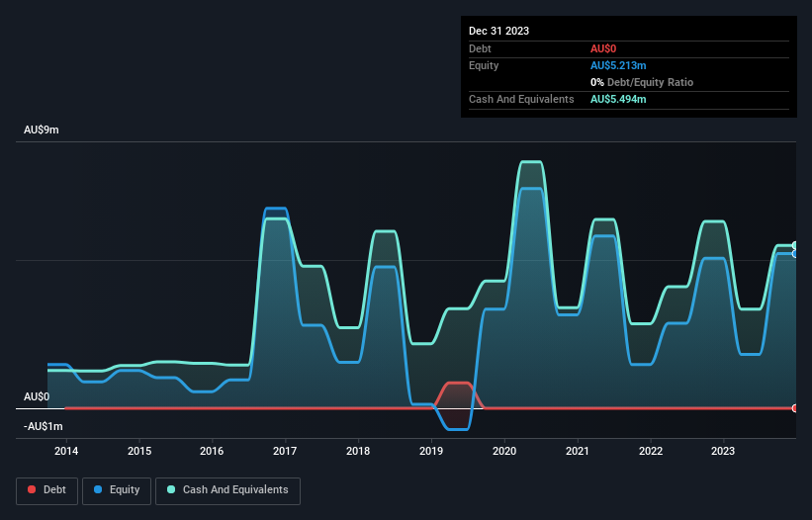Click the 2022 x-axis label
This screenshot has height=520, width=812.
651,451
